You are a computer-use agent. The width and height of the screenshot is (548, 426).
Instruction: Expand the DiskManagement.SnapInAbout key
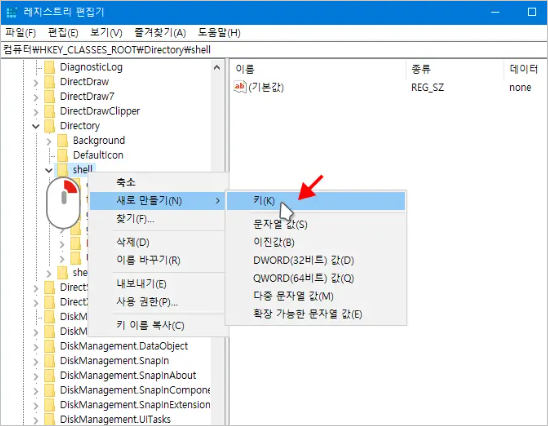click(36, 376)
